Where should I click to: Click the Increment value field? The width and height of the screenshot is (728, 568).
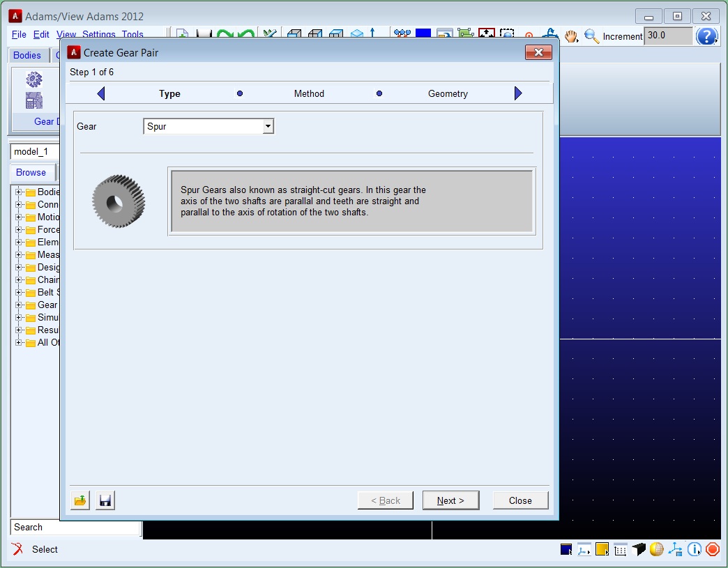click(x=669, y=36)
